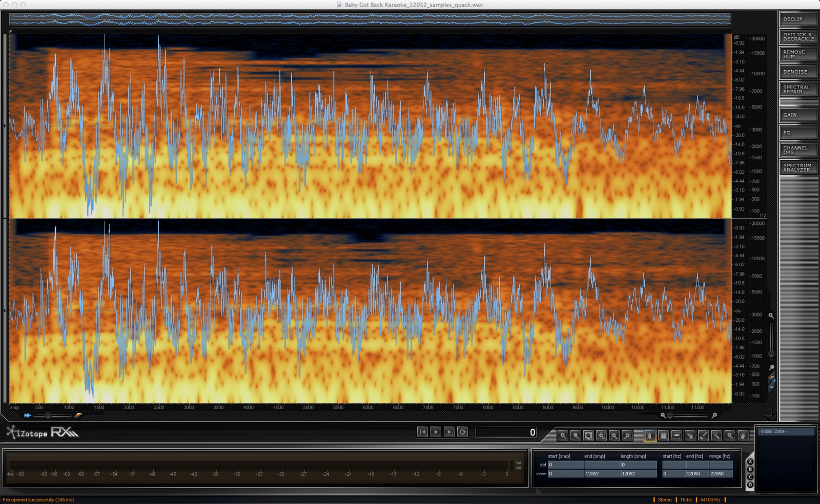Click the Play transport button
Viewport: 820px width, 504px height.
pyautogui.click(x=436, y=432)
